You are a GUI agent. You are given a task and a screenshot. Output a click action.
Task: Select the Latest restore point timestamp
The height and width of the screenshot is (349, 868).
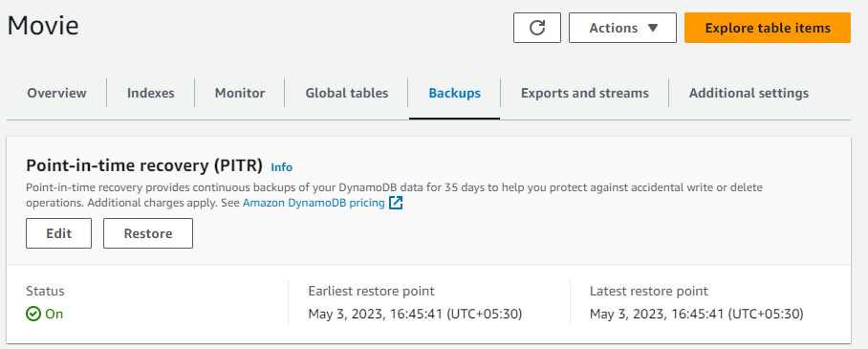coord(696,314)
